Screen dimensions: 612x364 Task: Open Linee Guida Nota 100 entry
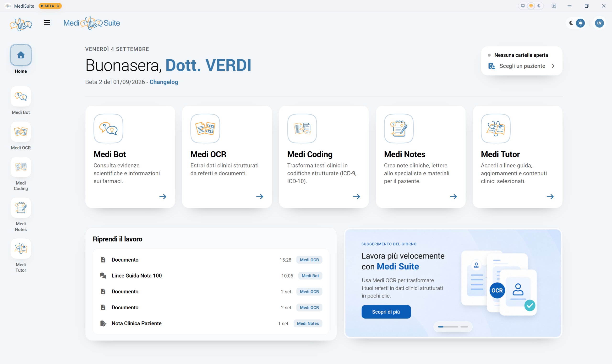211,276
